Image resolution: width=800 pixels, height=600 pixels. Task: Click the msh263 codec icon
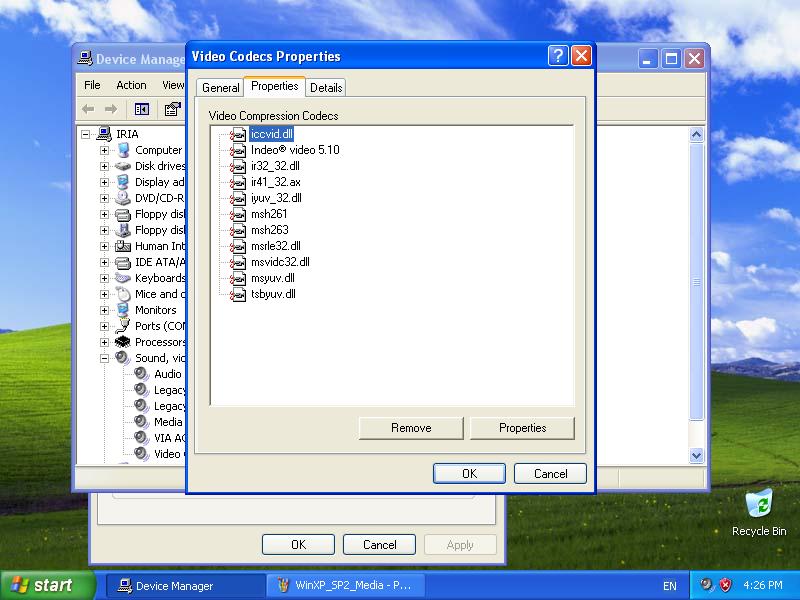click(238, 230)
